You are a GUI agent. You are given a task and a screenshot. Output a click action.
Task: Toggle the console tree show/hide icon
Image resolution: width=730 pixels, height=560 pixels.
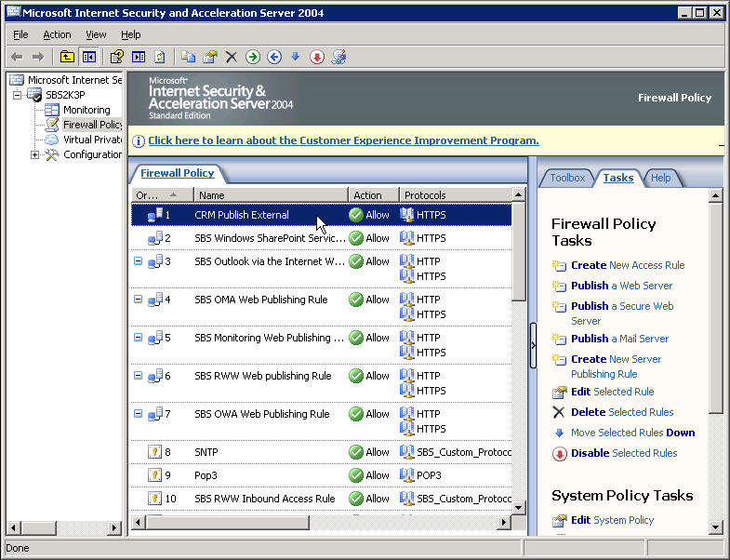tap(89, 58)
